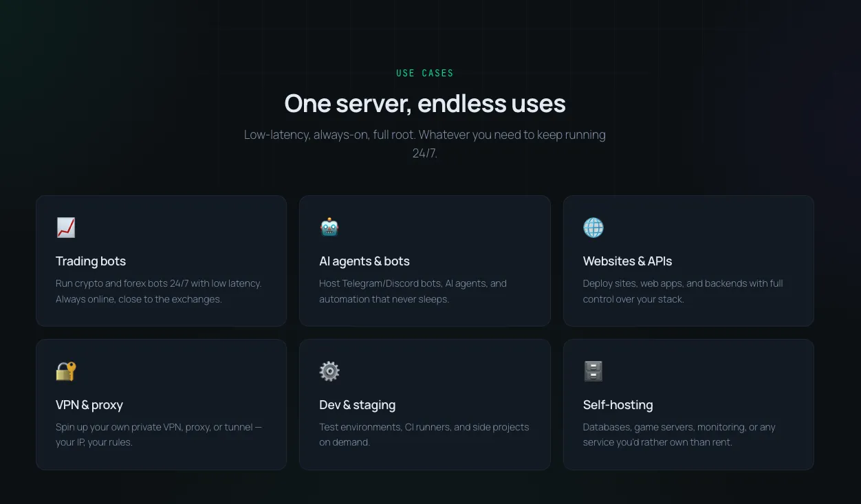
Task: Click the green USE CASES label
Action: [x=425, y=73]
